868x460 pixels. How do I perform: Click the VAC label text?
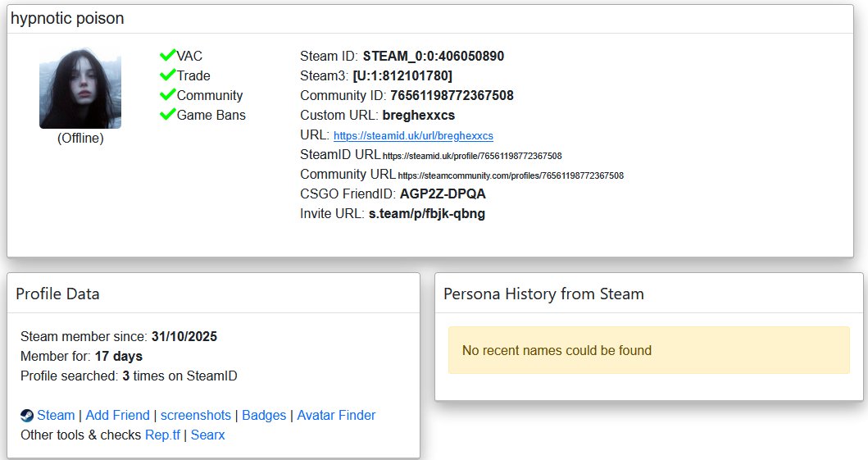[x=189, y=56]
